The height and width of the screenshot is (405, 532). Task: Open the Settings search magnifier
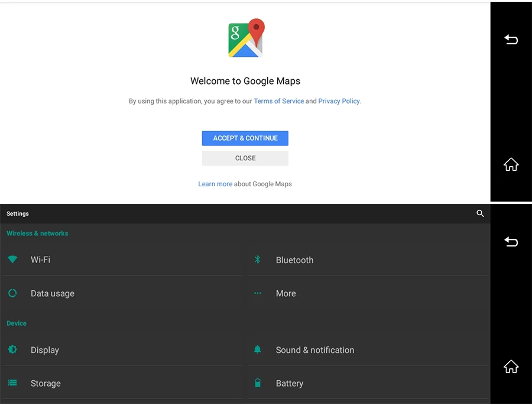pyautogui.click(x=480, y=213)
